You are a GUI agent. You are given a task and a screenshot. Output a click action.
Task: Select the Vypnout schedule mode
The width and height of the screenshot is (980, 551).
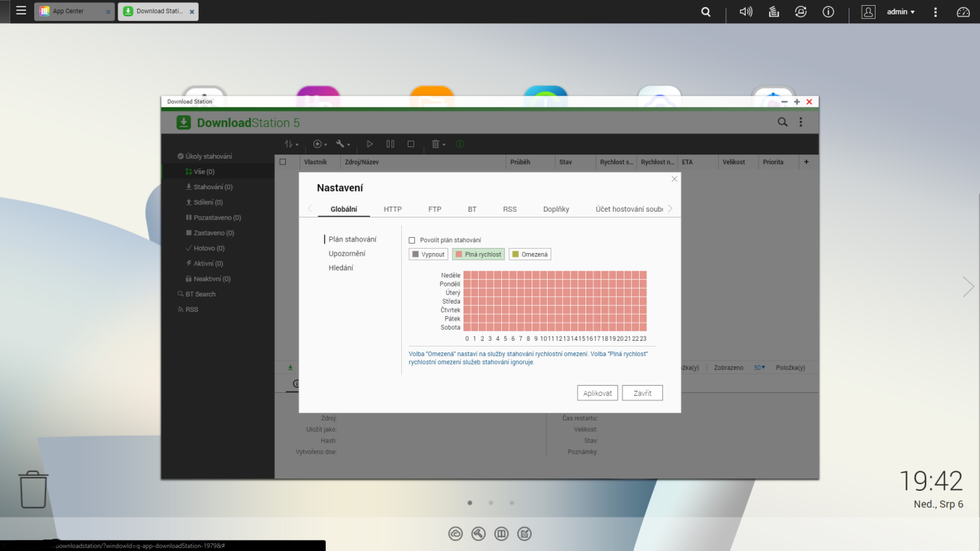[428, 254]
